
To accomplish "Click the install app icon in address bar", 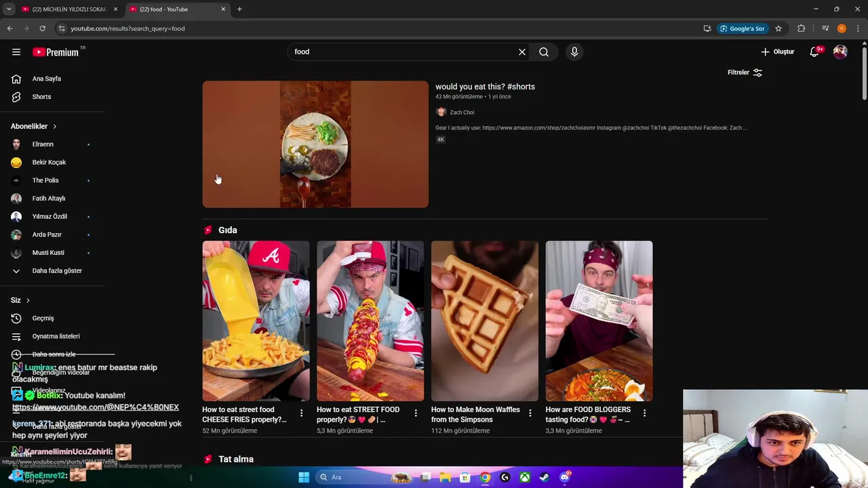I will tap(707, 28).
